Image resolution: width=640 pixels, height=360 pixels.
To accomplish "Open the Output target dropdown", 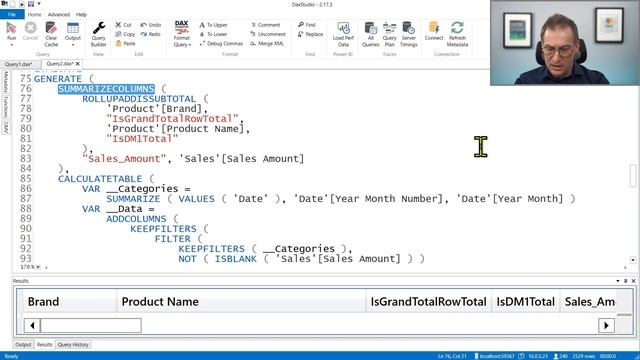I will pos(73,44).
